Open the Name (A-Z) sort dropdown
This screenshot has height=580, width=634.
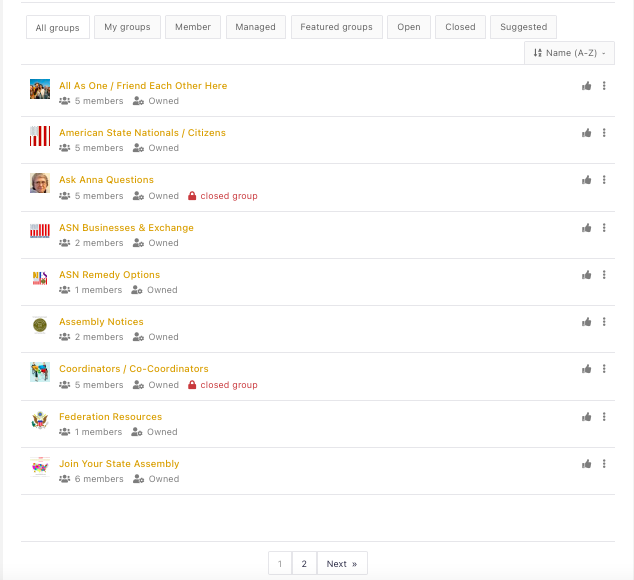(569, 53)
